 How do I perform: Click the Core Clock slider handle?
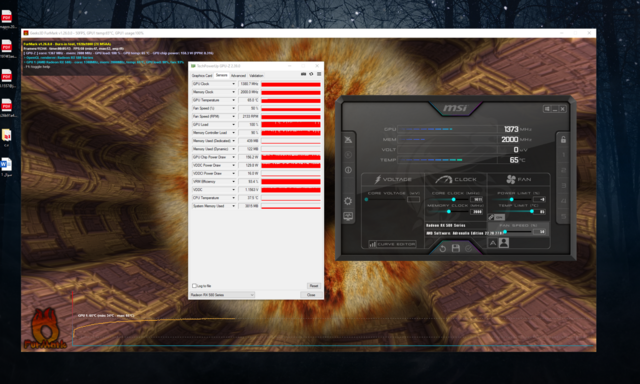point(453,200)
